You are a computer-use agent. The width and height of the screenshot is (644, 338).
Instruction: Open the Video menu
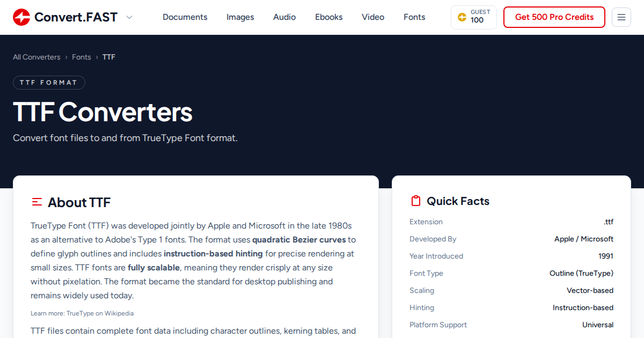point(373,17)
